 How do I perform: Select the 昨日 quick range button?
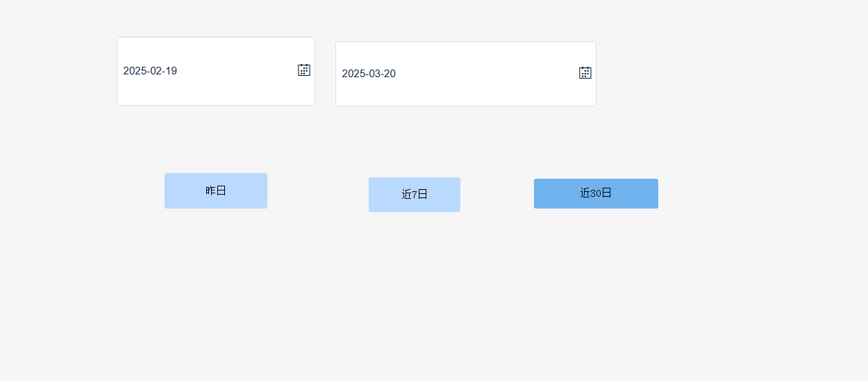(x=216, y=190)
